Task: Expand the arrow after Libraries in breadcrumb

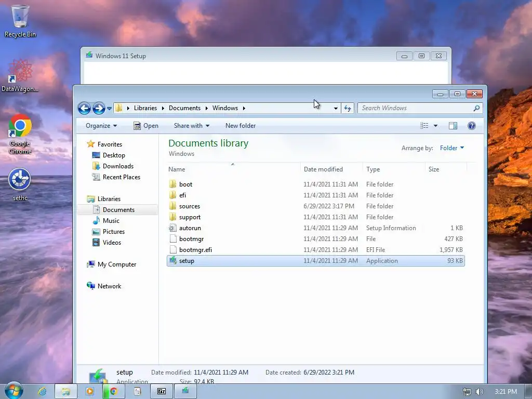Action: click(x=163, y=108)
